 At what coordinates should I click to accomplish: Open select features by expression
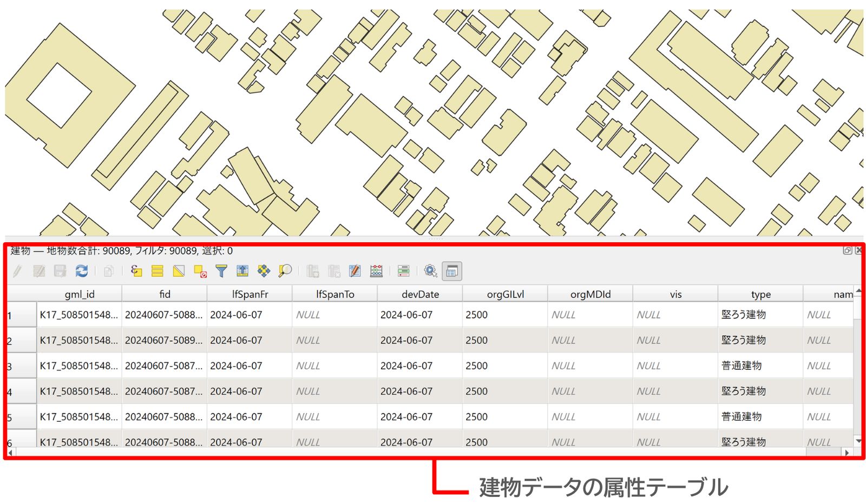[136, 271]
